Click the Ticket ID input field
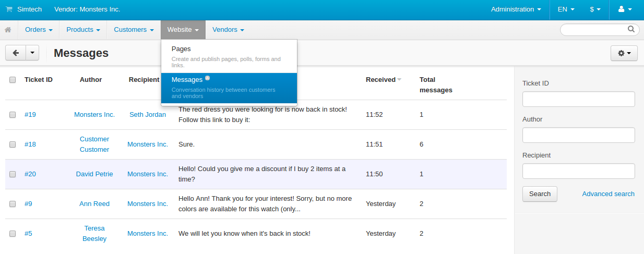 579,99
